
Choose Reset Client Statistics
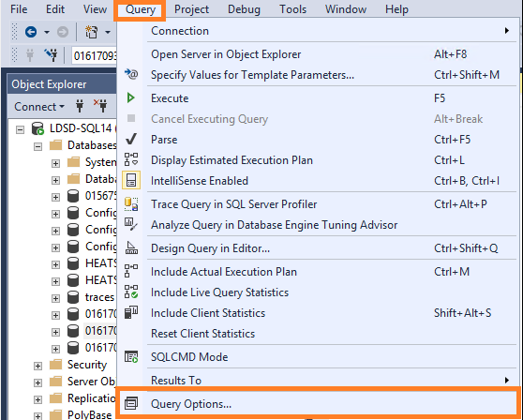tap(318, 334)
